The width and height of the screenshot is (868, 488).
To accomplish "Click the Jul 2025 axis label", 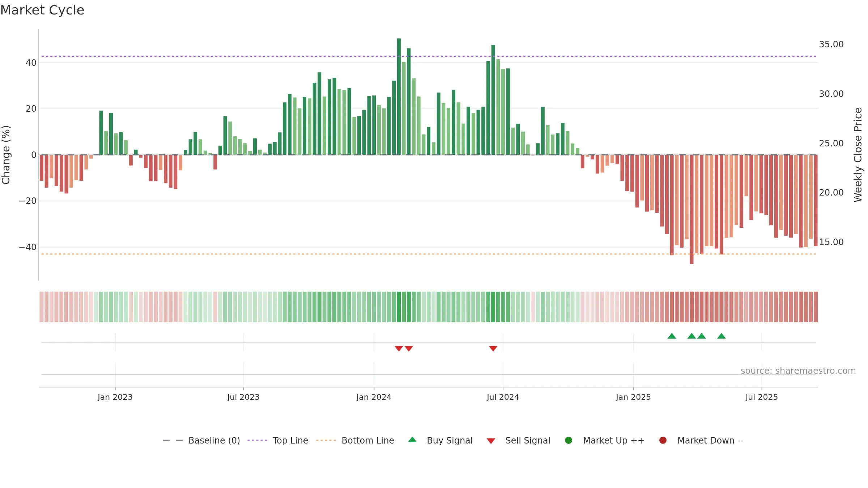I will click(x=762, y=397).
